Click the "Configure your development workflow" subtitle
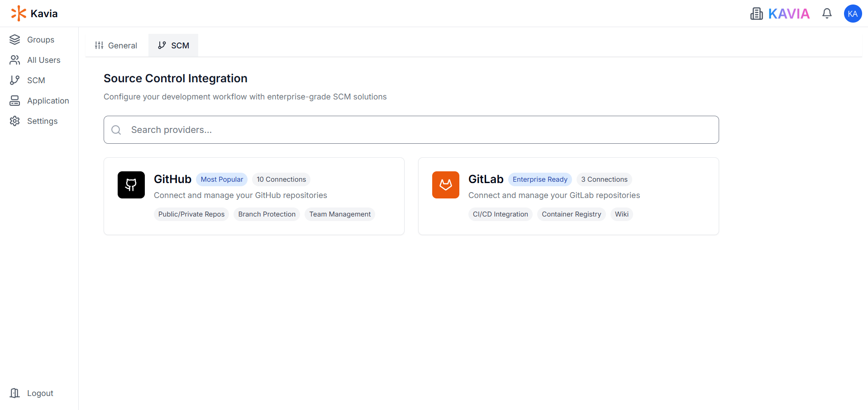 [245, 97]
